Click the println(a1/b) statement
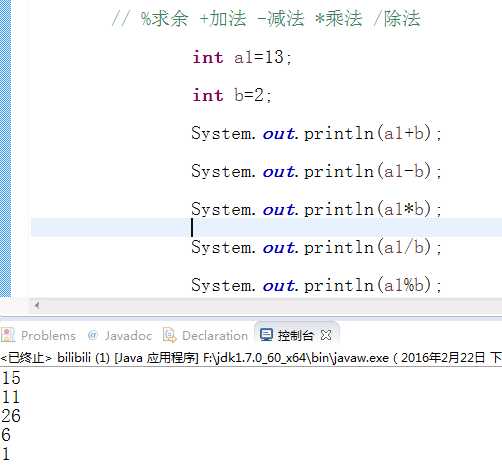The image size is (502, 465). point(316,247)
